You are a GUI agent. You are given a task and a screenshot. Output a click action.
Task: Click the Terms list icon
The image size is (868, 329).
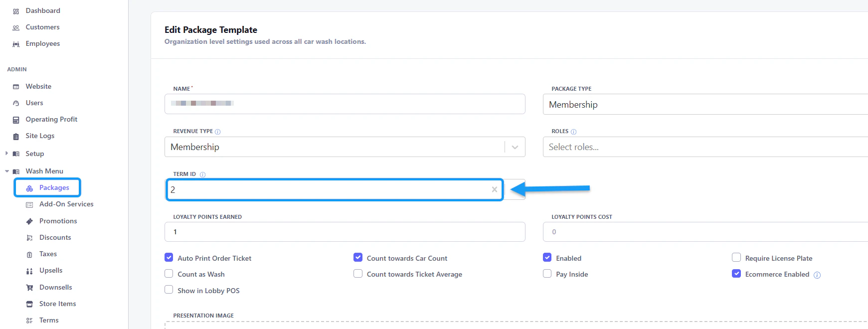pyautogui.click(x=29, y=321)
